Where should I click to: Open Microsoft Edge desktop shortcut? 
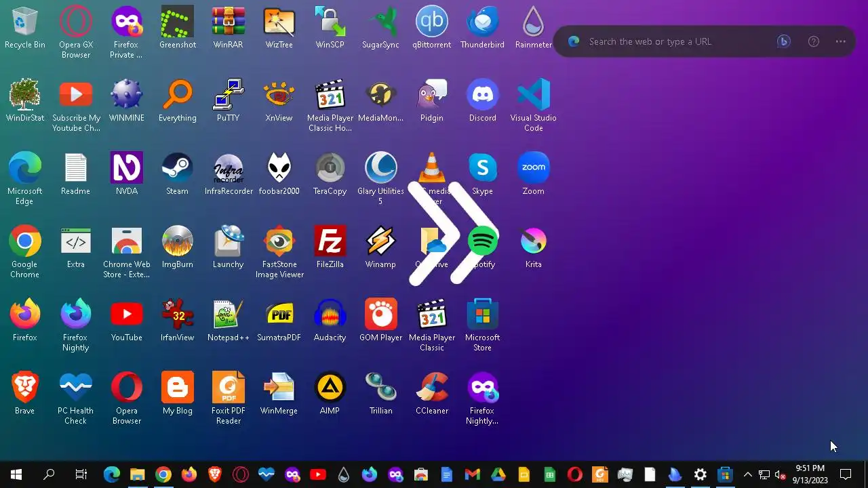coord(24,179)
